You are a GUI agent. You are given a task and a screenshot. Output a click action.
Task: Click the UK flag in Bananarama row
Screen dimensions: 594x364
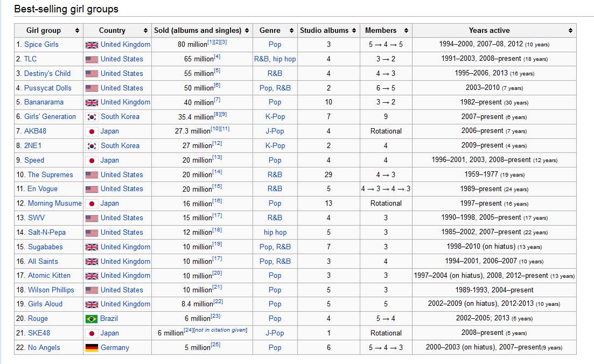[92, 103]
